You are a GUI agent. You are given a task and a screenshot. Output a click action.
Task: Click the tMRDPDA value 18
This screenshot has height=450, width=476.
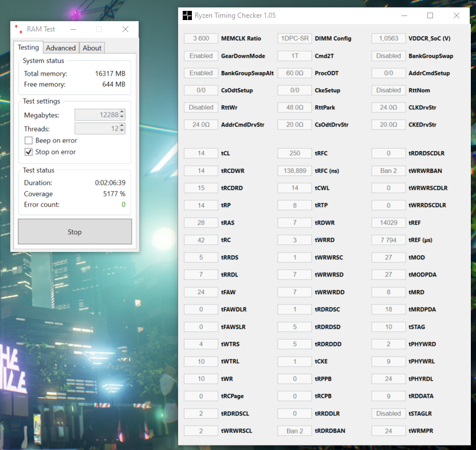[388, 309]
